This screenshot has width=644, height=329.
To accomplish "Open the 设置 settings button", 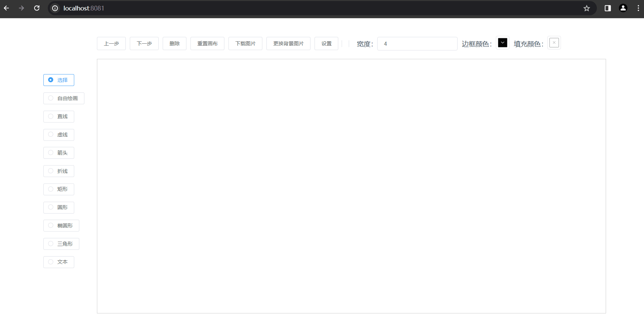I will point(326,44).
